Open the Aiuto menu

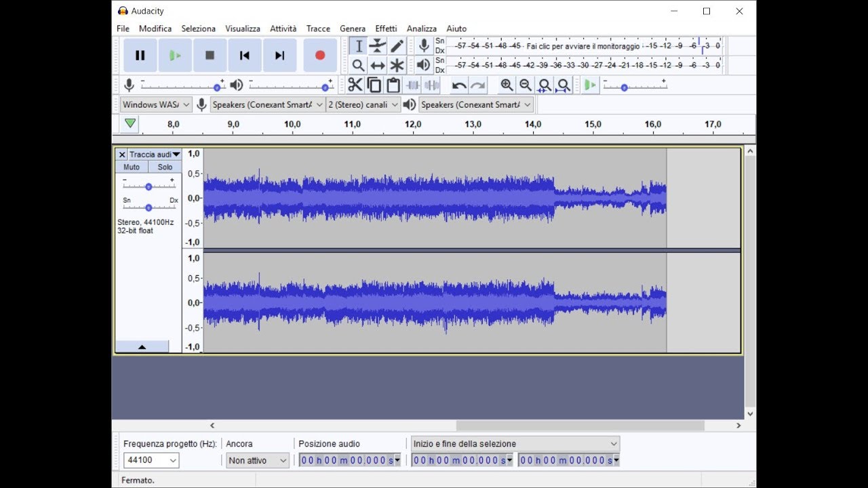tap(456, 28)
